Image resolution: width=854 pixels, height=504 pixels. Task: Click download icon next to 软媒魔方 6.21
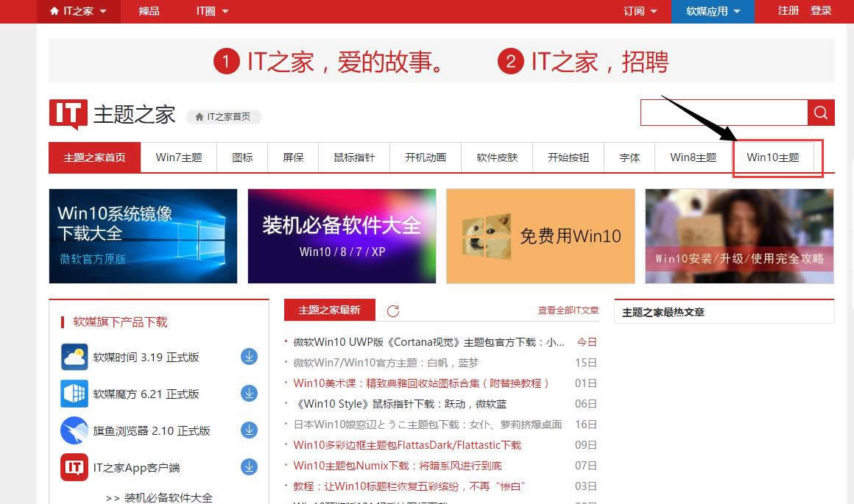249,394
